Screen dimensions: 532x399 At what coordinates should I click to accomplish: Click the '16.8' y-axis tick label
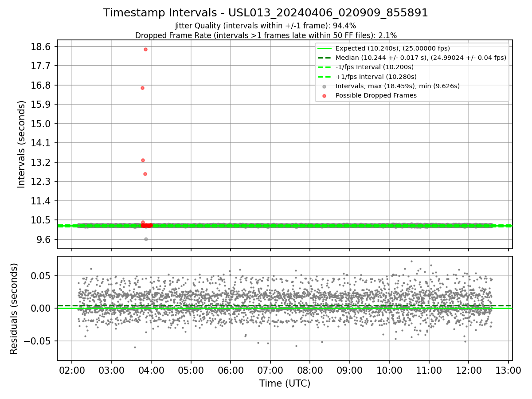tap(41, 85)
